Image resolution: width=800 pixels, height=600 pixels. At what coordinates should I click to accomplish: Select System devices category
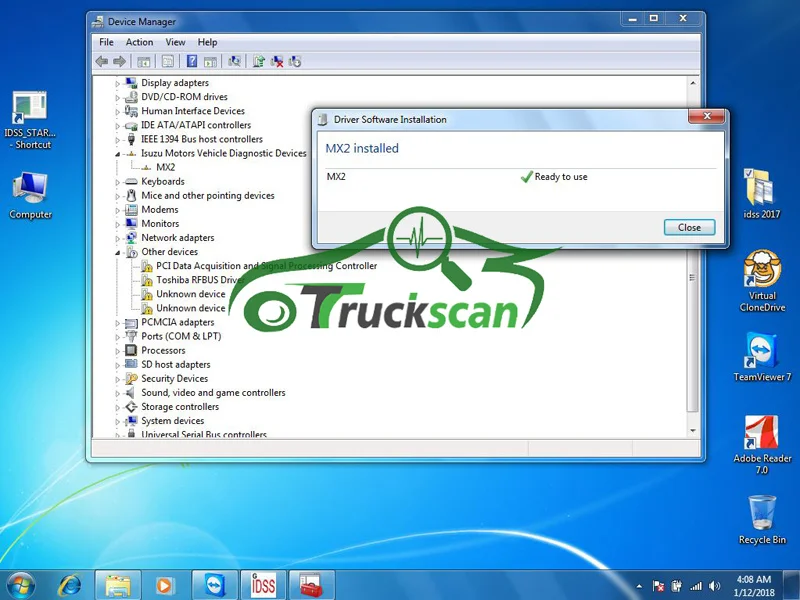(x=172, y=421)
